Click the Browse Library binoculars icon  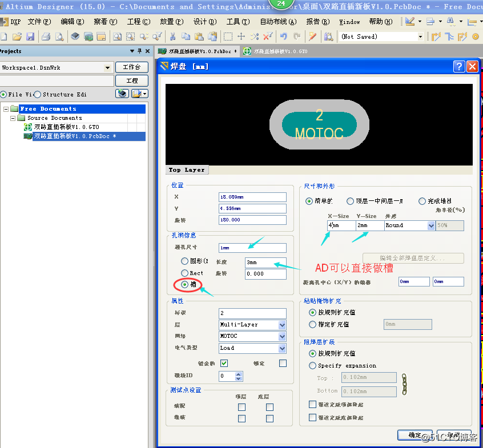point(328,37)
